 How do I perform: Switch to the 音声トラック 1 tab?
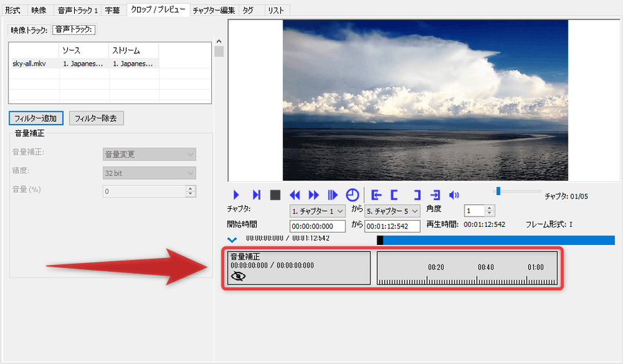78,10
